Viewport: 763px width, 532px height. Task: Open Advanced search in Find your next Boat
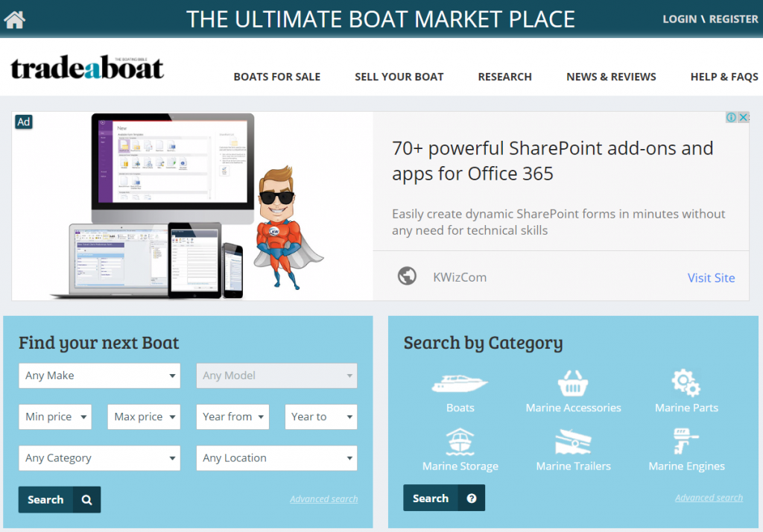coord(323,499)
